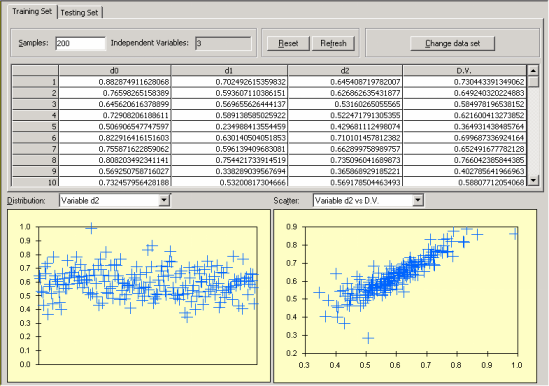Click cell 0.645408719782007
This screenshot has width=549, height=386.
(345, 82)
